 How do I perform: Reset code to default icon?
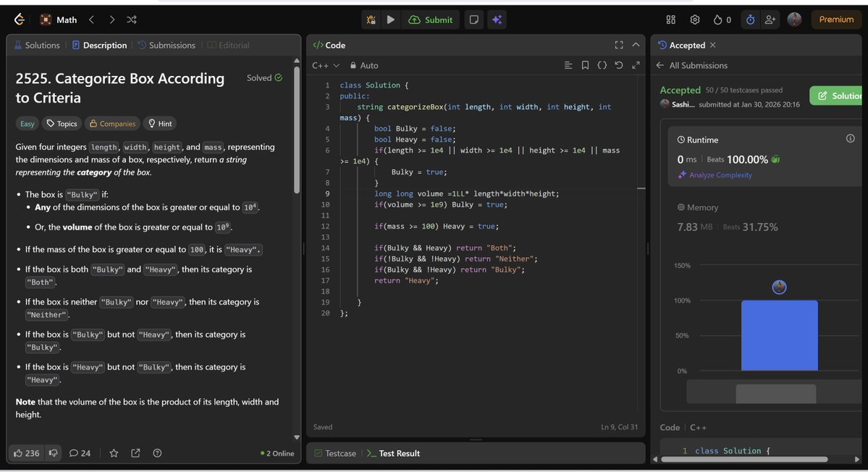pyautogui.click(x=619, y=65)
